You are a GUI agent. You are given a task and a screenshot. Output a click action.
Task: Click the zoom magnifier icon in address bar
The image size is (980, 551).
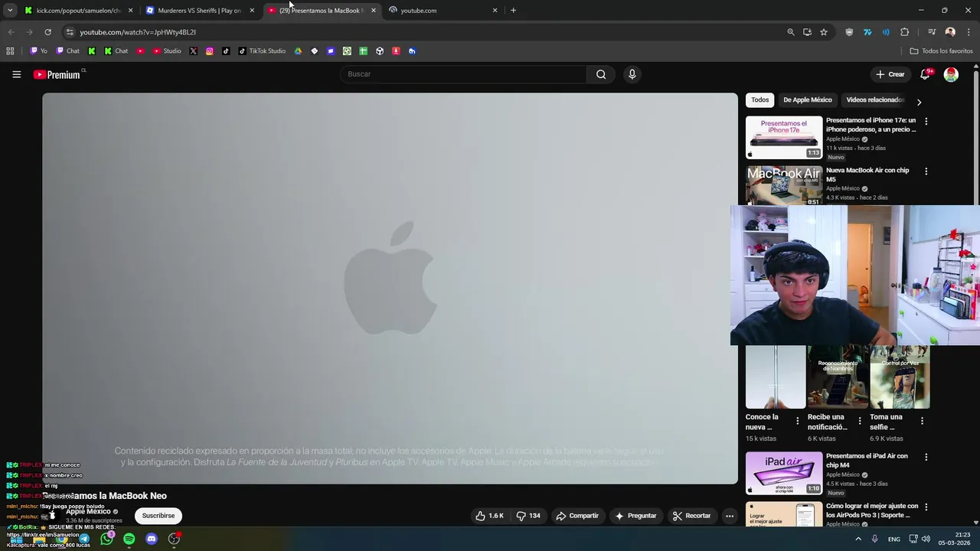(791, 32)
